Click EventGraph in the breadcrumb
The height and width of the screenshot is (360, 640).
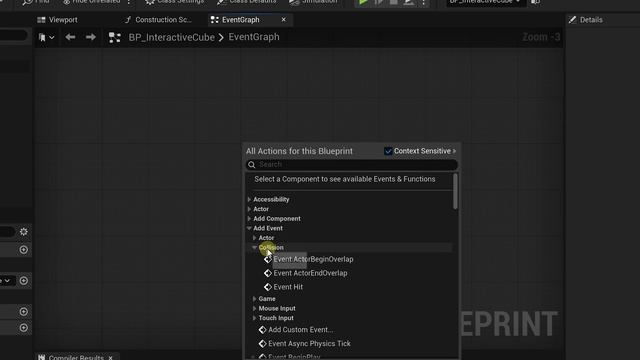(x=254, y=37)
